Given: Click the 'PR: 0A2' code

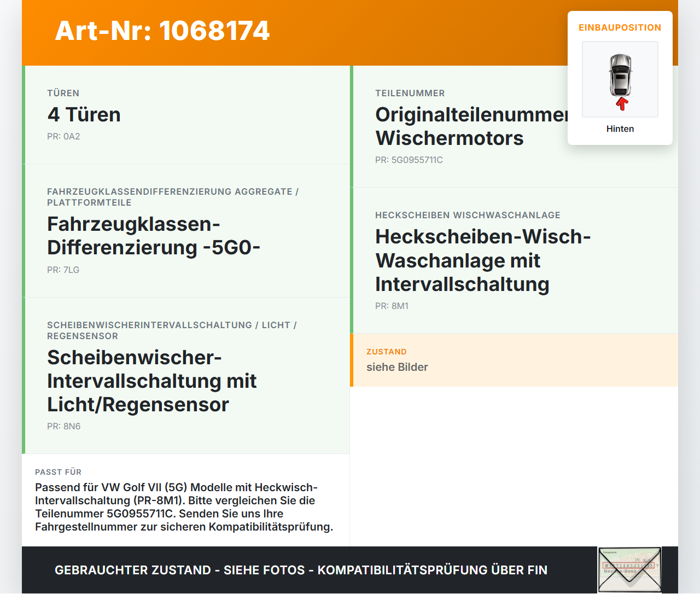Looking at the screenshot, I should [63, 136].
